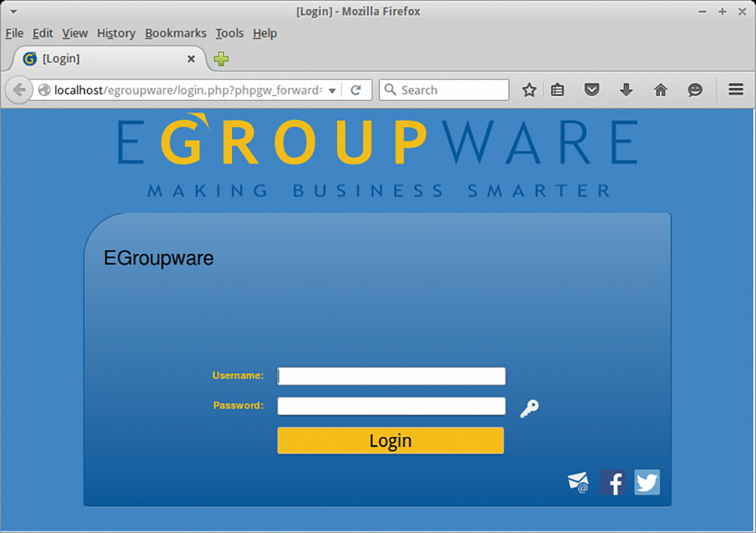Open the reading list icon

[557, 89]
